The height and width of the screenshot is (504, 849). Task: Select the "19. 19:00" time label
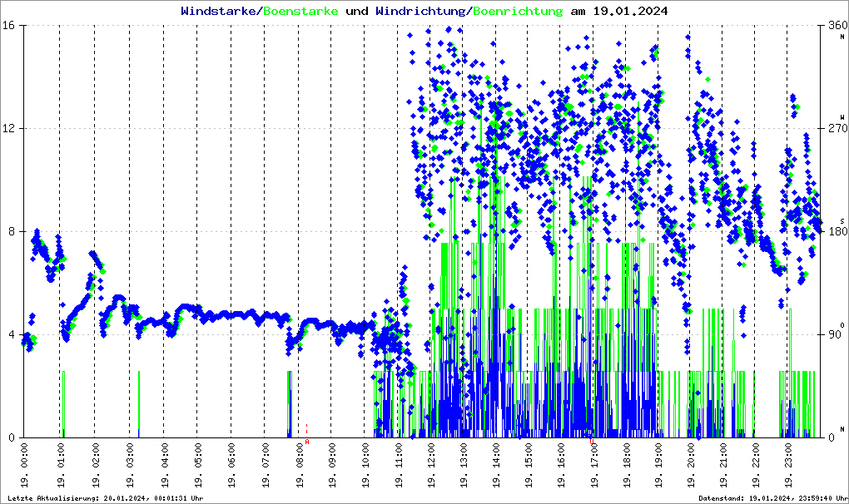[x=658, y=465]
